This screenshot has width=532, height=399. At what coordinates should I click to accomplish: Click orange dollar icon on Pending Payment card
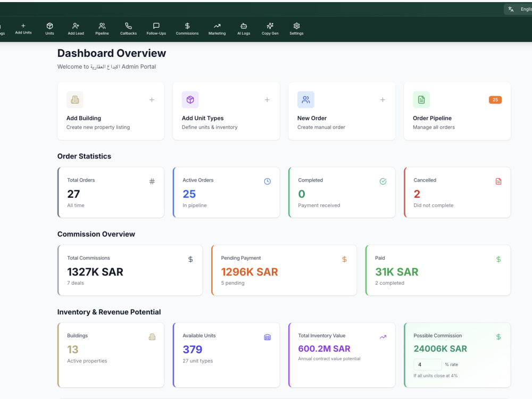pos(344,260)
